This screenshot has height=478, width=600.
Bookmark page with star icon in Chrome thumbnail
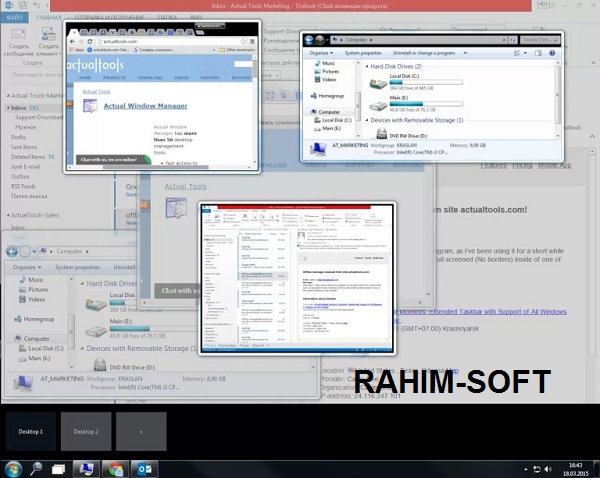click(x=243, y=41)
